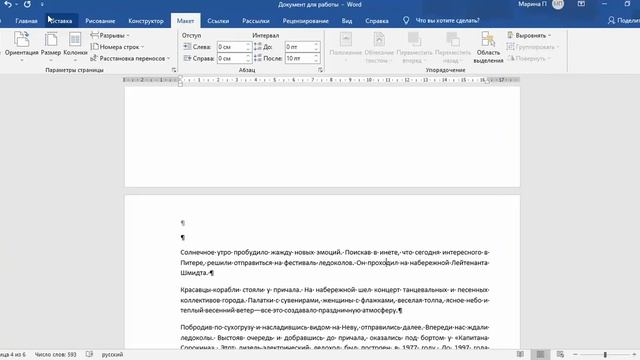This screenshot has height=360, width=640.
Task: Adjust the После spacing spinner arrows
Action: pos(316,58)
